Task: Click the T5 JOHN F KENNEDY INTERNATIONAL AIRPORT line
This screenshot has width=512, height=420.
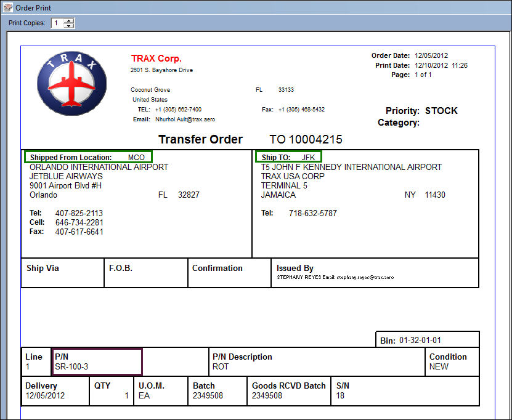Action: (x=351, y=167)
